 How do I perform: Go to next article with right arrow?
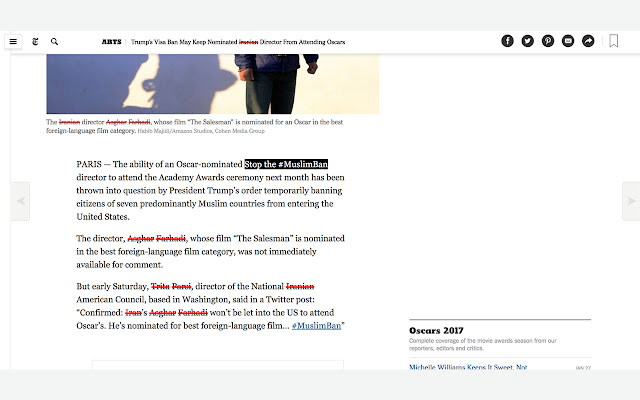pos(631,201)
